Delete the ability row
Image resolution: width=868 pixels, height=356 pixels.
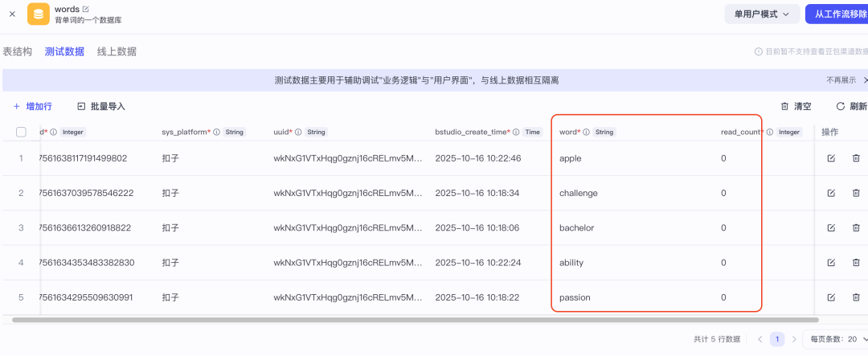coord(856,263)
